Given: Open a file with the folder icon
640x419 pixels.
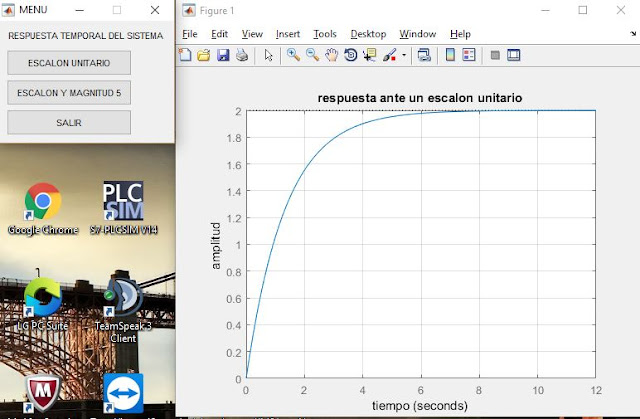Looking at the screenshot, I should (203, 55).
